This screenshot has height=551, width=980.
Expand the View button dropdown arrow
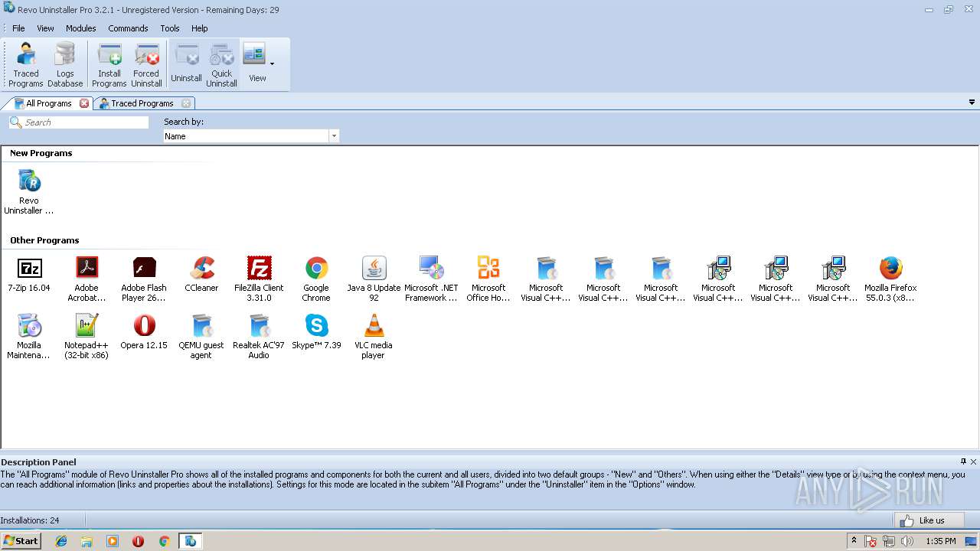point(273,64)
